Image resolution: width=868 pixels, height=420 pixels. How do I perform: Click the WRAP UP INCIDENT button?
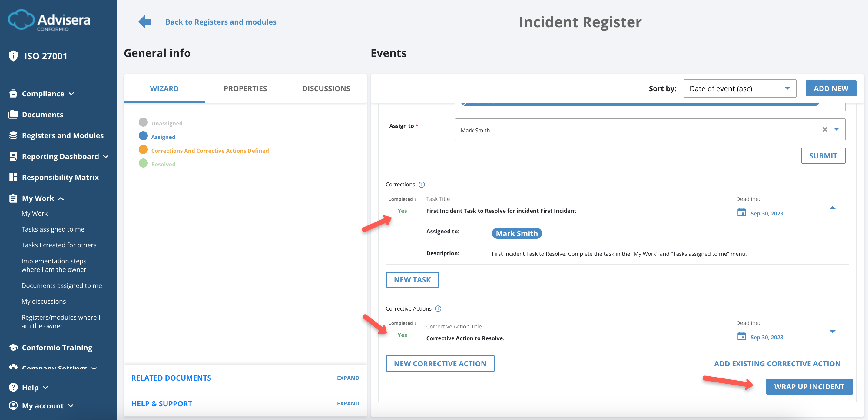coord(809,387)
